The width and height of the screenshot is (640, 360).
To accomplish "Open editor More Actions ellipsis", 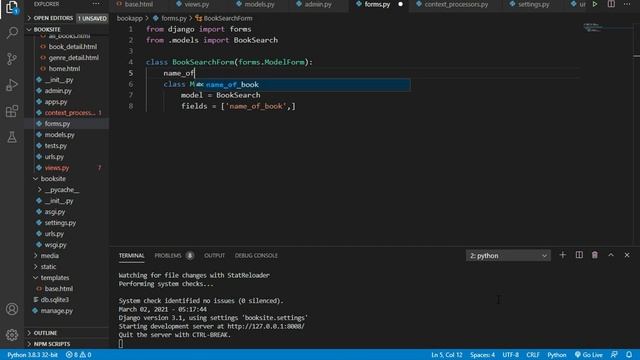I will click(627, 4).
